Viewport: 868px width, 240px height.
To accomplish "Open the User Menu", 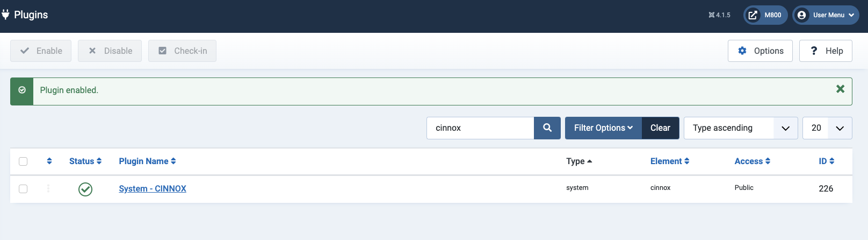I will coord(826,15).
